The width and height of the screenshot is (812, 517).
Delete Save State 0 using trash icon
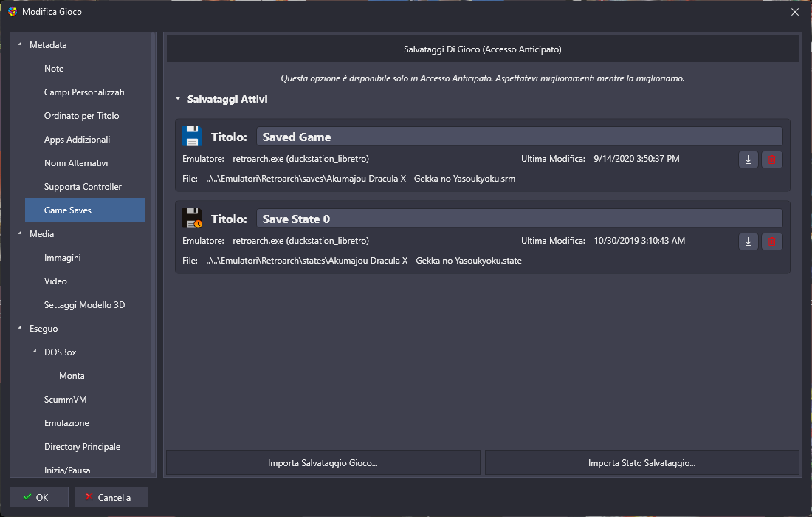coord(771,242)
